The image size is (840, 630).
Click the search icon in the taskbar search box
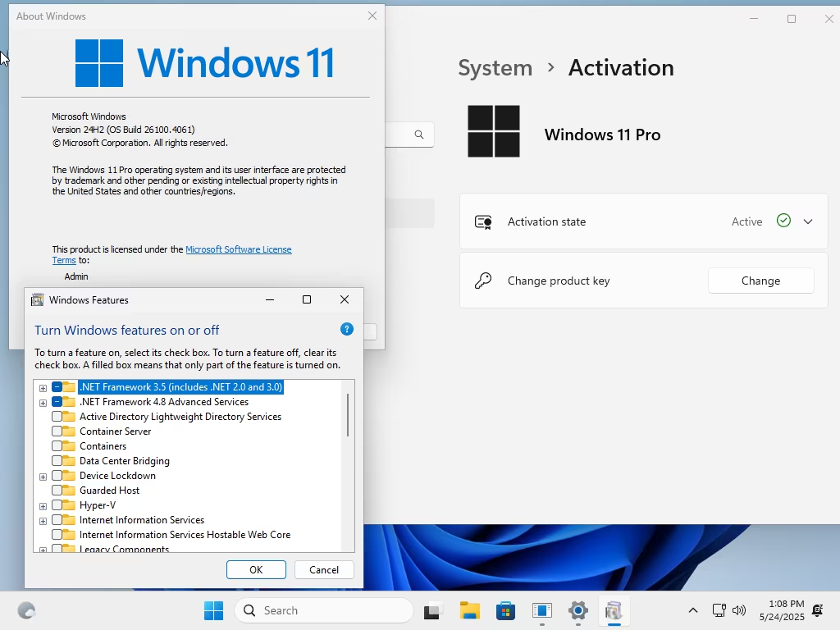249,610
